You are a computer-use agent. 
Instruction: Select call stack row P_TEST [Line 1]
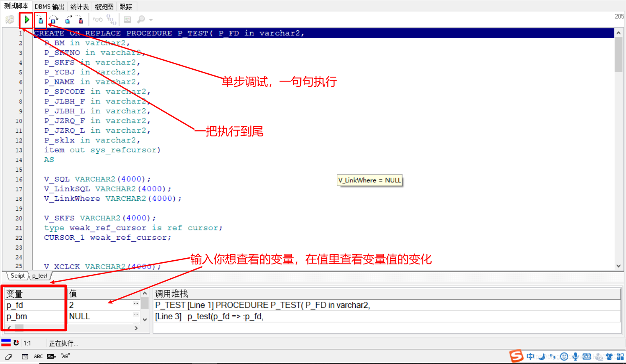tap(386, 305)
